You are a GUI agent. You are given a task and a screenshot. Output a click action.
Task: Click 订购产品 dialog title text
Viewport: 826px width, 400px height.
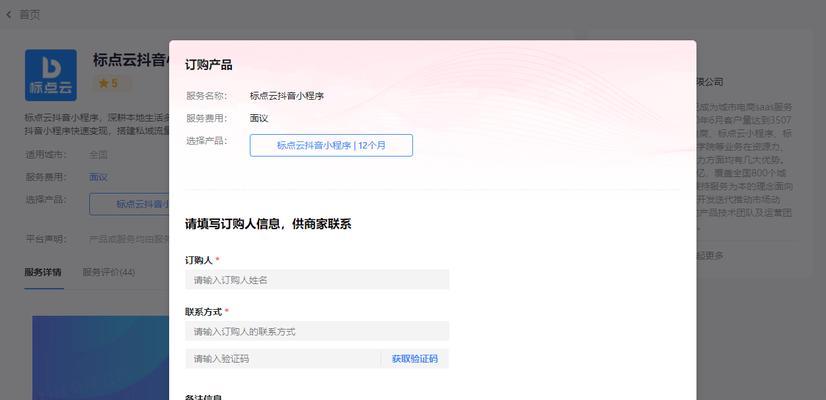click(209, 65)
